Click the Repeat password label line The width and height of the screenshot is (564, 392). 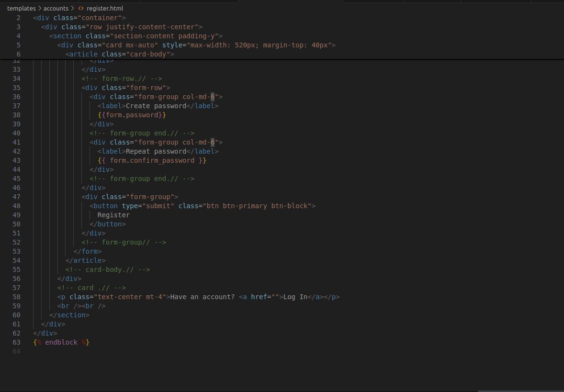tap(158, 151)
